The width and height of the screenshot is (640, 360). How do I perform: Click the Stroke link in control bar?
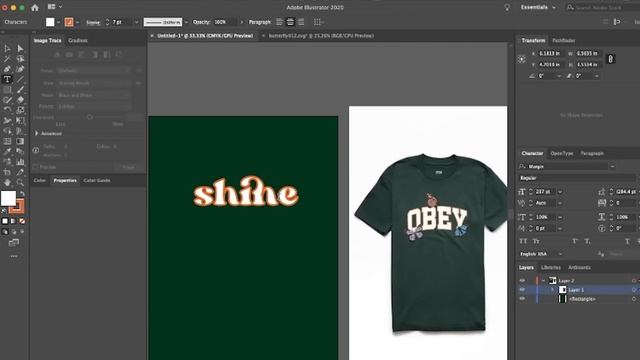coord(93,22)
